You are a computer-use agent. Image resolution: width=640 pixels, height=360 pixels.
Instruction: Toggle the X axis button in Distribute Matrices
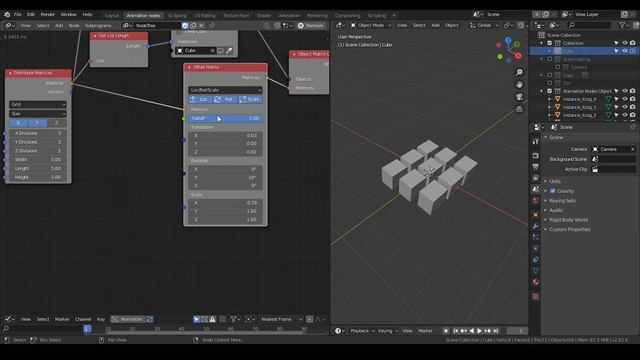(18, 123)
